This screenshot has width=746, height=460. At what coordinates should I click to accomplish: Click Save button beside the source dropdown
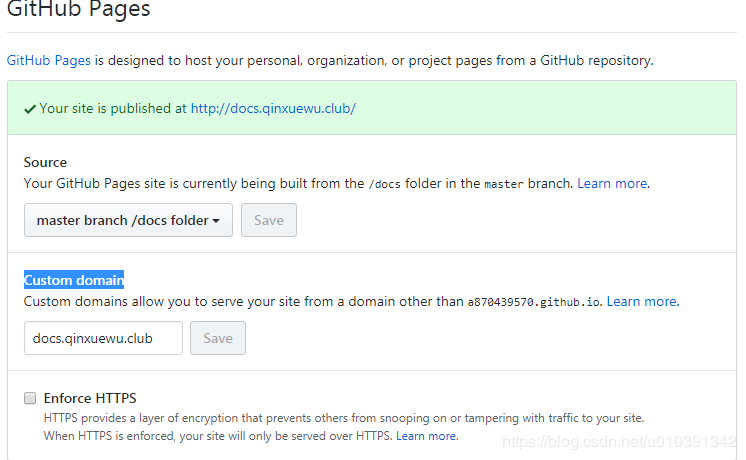click(x=269, y=220)
